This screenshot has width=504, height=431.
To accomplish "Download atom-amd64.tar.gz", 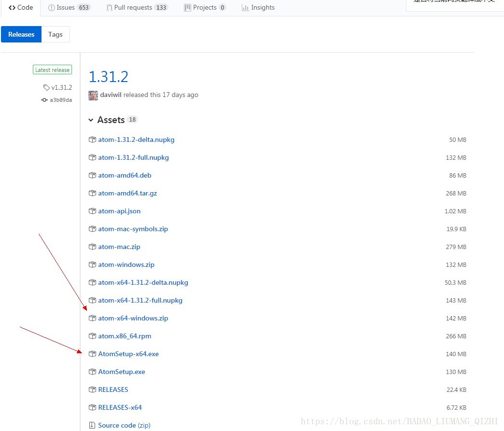I will click(x=127, y=193).
